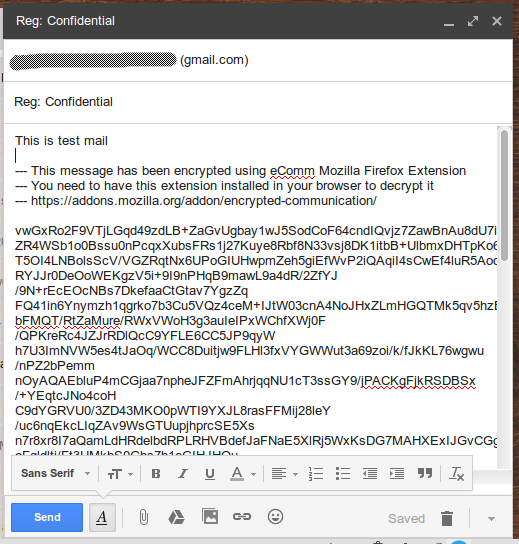The height and width of the screenshot is (544, 519).
Task: Open the text color picker
Action: (243, 474)
